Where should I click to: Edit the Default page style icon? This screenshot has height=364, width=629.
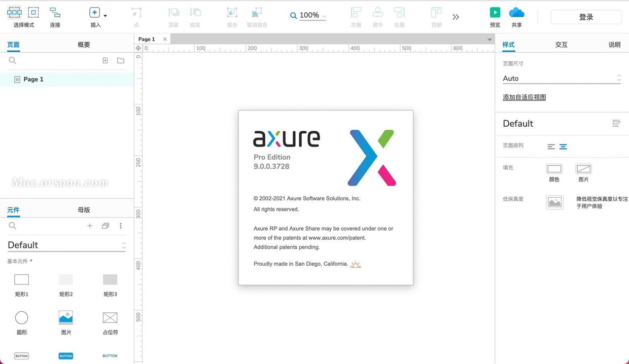click(x=616, y=123)
